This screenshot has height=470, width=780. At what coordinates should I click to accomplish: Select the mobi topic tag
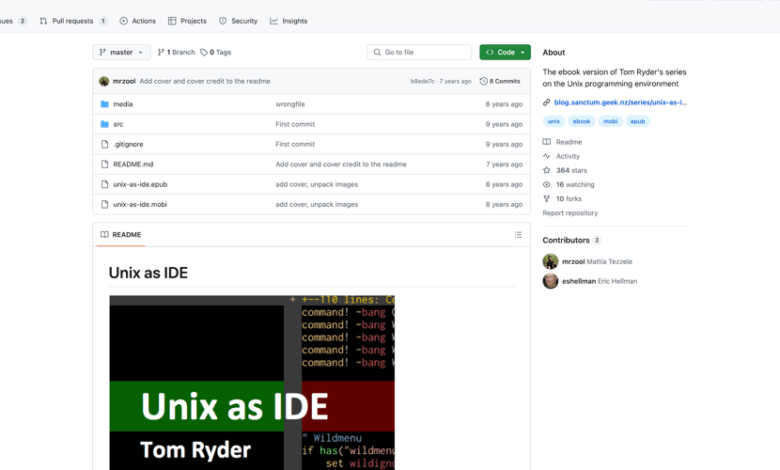(x=610, y=121)
